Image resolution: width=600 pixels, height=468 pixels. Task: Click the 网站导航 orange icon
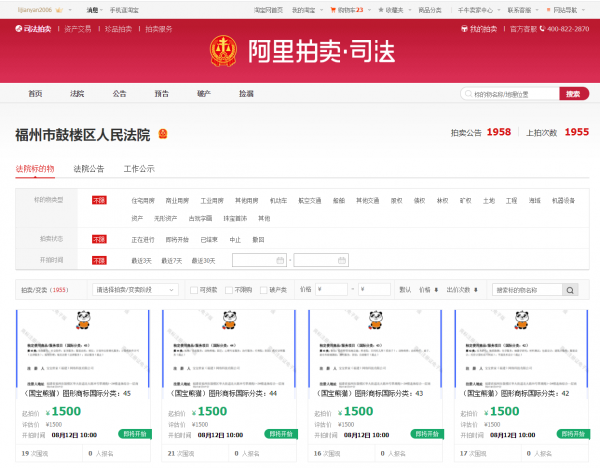548,10
